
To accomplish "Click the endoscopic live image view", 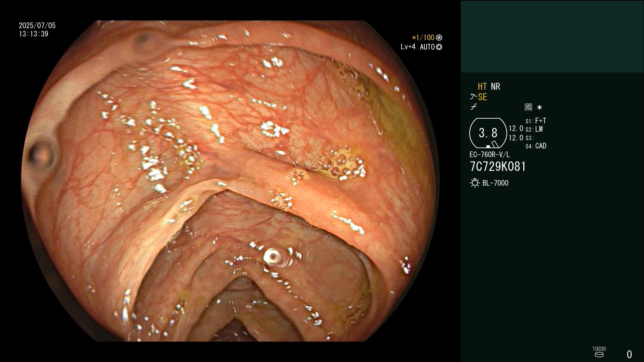I will point(230,181).
